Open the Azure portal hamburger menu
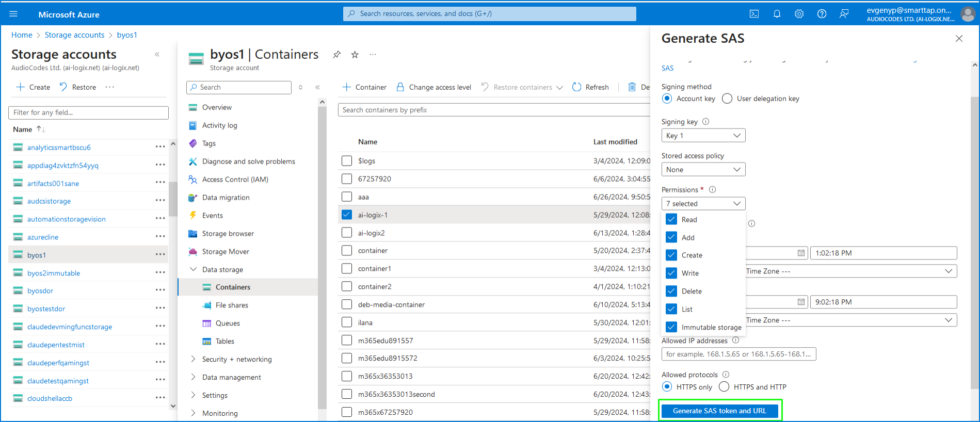The image size is (980, 422). coord(13,14)
